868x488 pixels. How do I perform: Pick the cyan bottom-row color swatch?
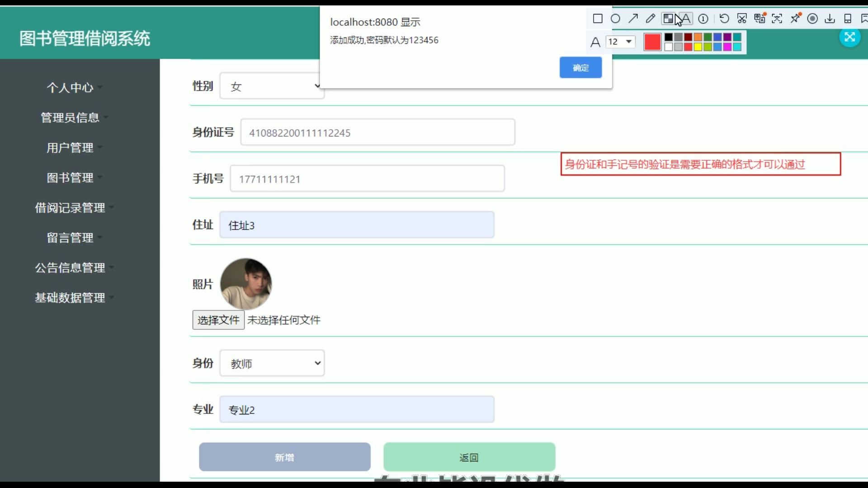737,47
